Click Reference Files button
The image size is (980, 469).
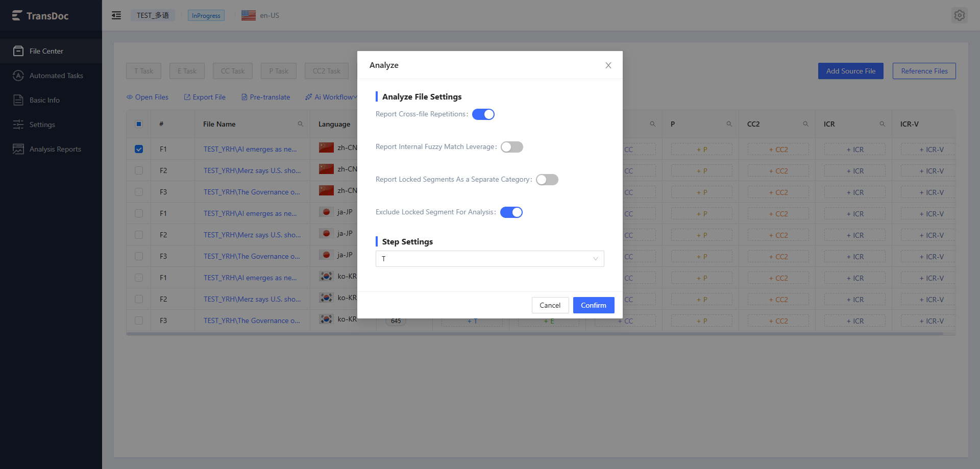coord(924,71)
